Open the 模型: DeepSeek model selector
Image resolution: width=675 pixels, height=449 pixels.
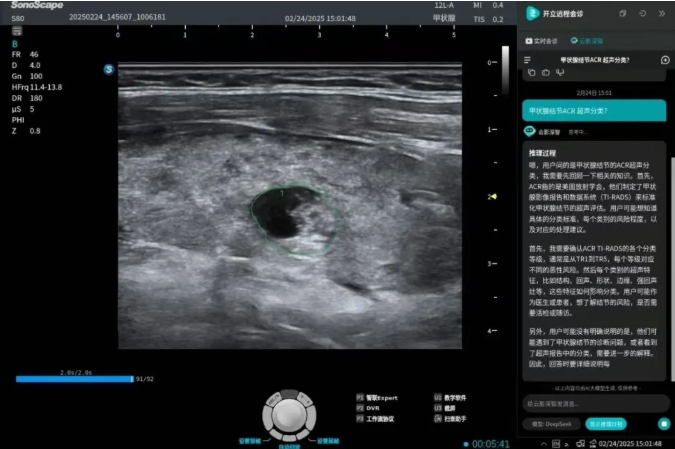551,424
